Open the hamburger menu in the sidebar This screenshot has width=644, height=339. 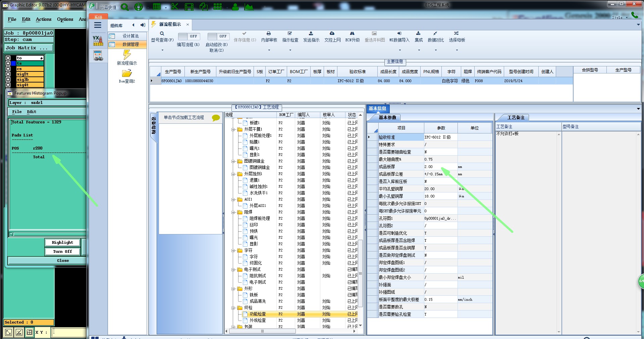[x=98, y=25]
